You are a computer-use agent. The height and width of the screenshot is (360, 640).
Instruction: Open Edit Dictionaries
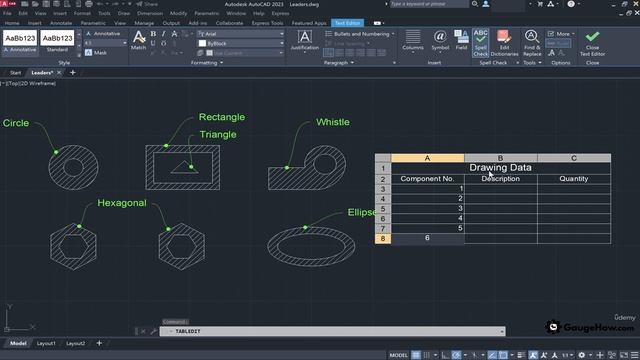[504, 42]
